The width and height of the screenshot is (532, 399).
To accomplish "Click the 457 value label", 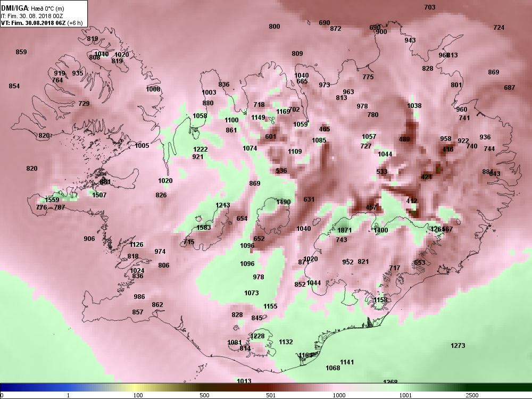I will click(371, 207).
